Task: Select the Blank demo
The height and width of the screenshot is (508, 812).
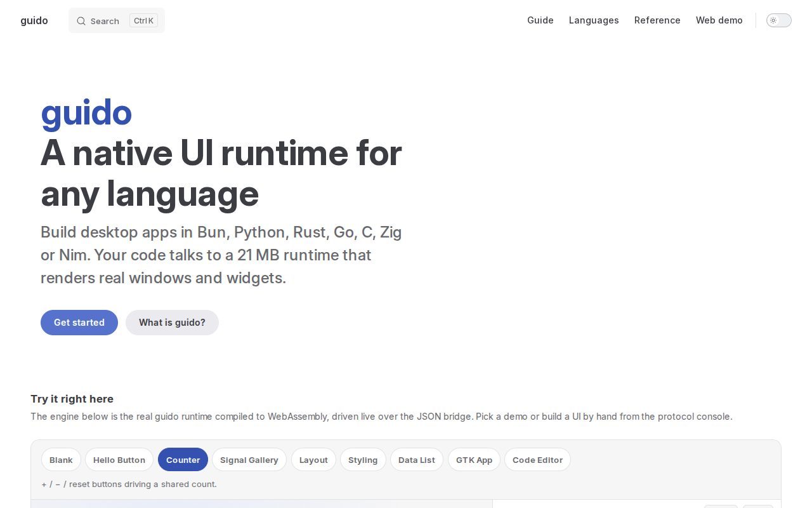Action: tap(61, 460)
